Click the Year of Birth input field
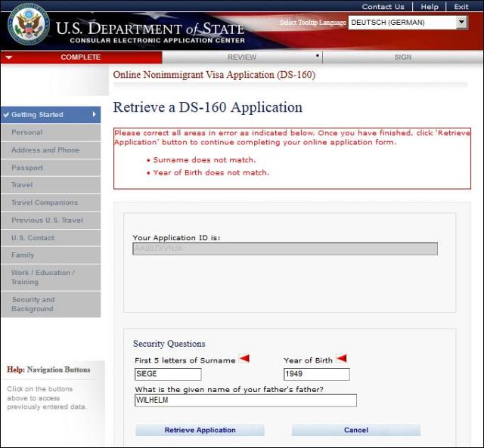The image size is (484, 448). [316, 374]
